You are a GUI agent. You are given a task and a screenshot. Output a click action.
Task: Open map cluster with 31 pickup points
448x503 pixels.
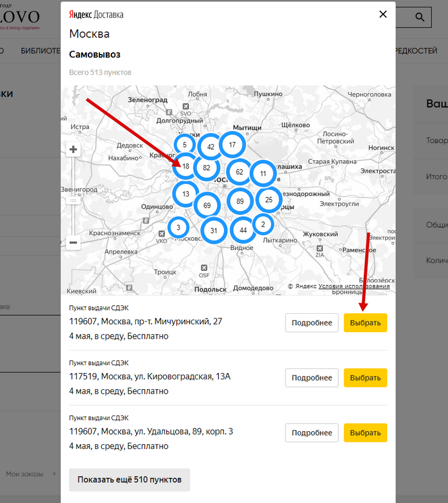point(214,231)
